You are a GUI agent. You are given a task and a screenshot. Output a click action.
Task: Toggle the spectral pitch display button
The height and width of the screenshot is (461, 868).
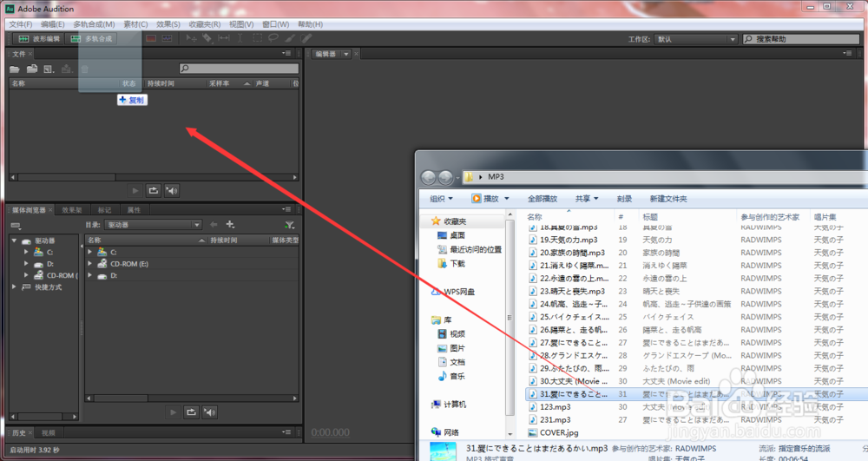pyautogui.click(x=167, y=38)
